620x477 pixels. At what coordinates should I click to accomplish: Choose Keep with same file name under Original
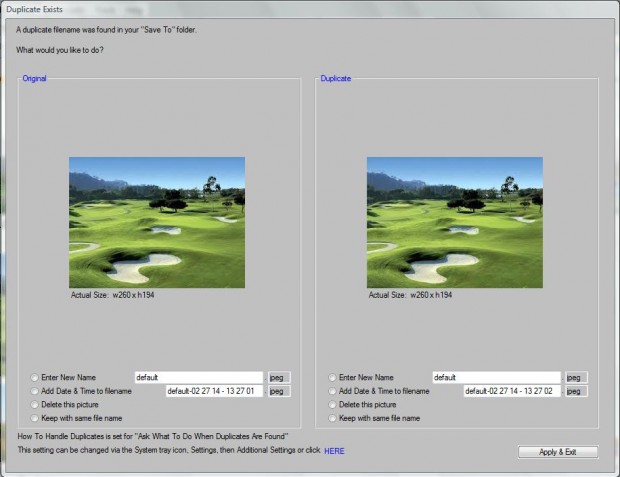[35, 418]
